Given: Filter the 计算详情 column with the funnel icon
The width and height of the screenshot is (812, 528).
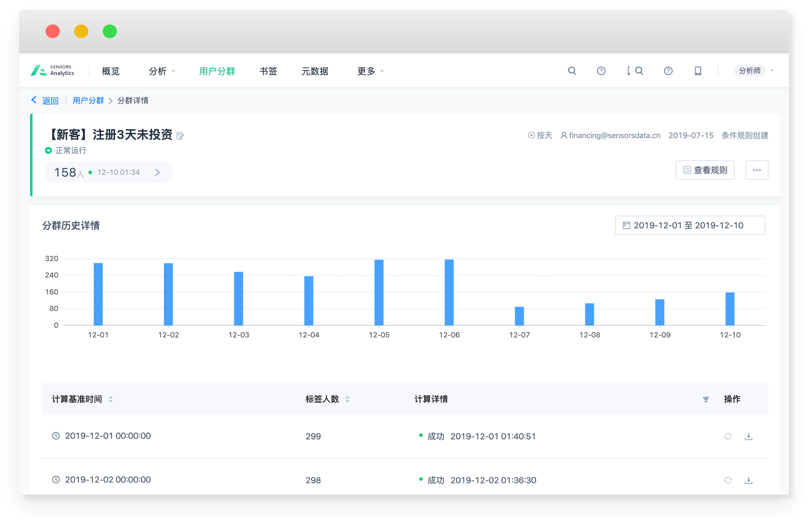Looking at the screenshot, I should point(706,399).
